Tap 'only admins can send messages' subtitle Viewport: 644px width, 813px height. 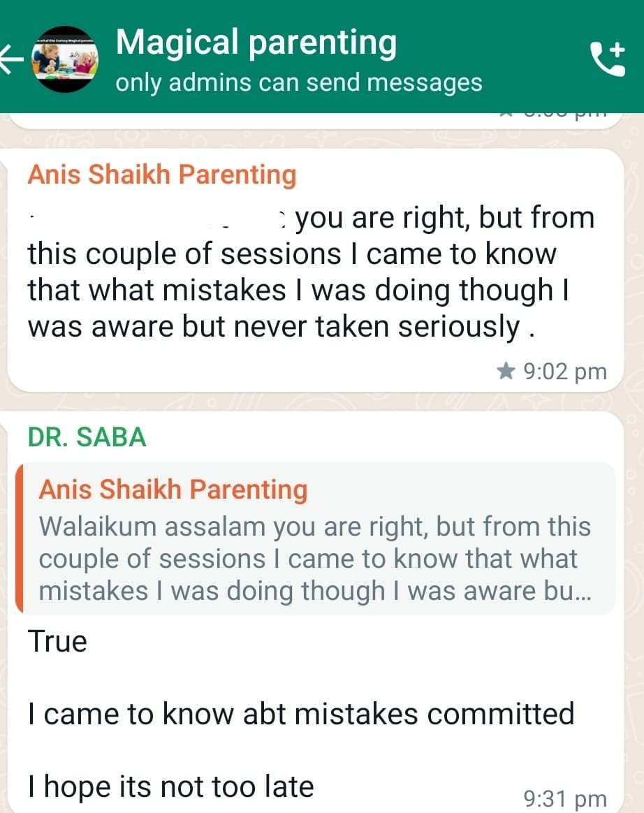pos(299,83)
